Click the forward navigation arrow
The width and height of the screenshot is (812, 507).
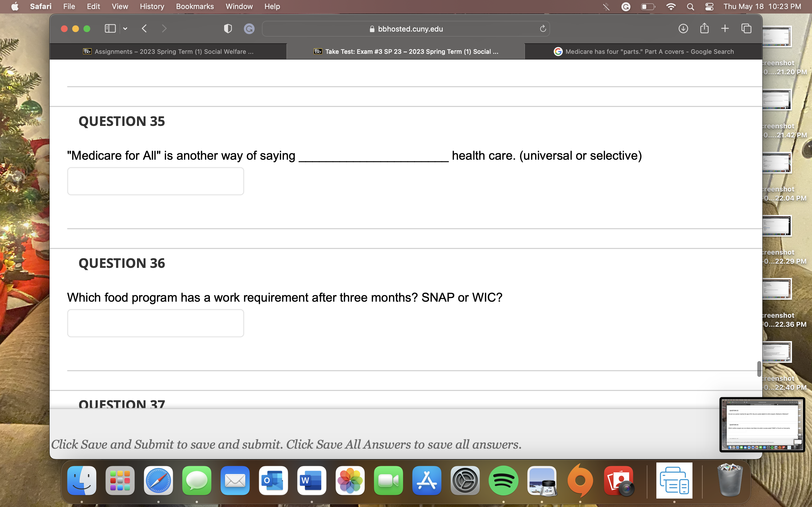[x=164, y=28]
